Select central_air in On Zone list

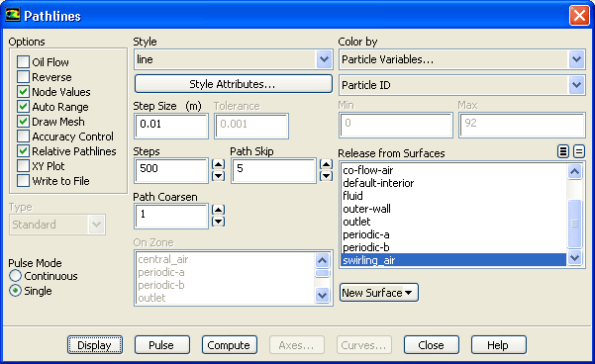tap(226, 259)
